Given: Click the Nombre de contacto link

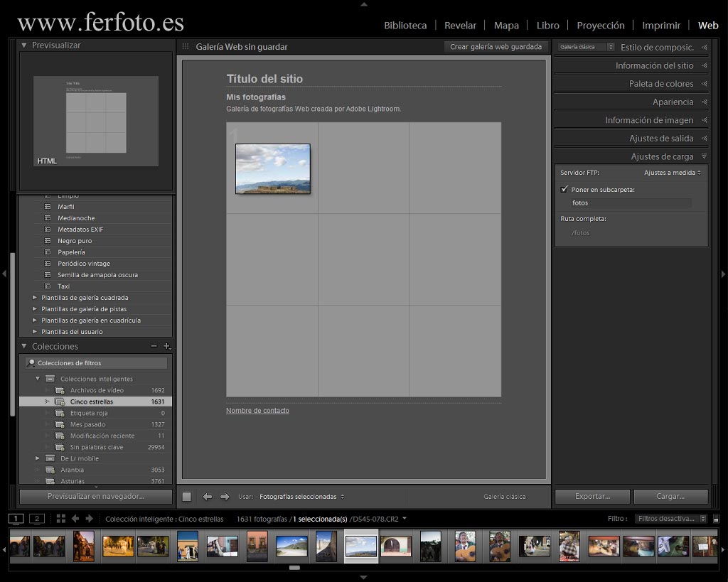Looking at the screenshot, I should click(257, 411).
